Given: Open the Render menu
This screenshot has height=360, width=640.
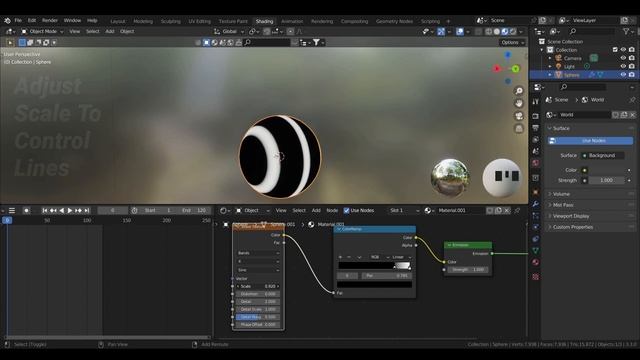Looking at the screenshot, I should coord(50,20).
